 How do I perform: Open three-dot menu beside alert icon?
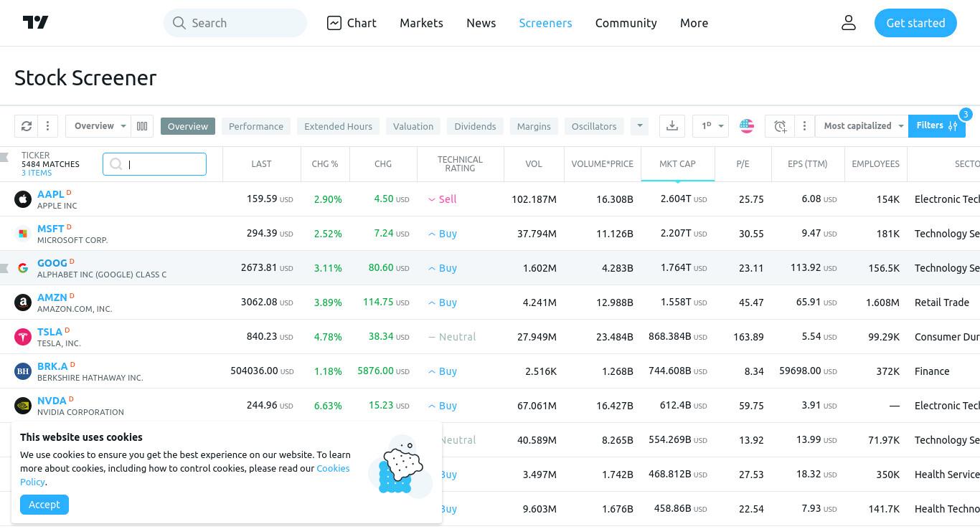tap(804, 126)
